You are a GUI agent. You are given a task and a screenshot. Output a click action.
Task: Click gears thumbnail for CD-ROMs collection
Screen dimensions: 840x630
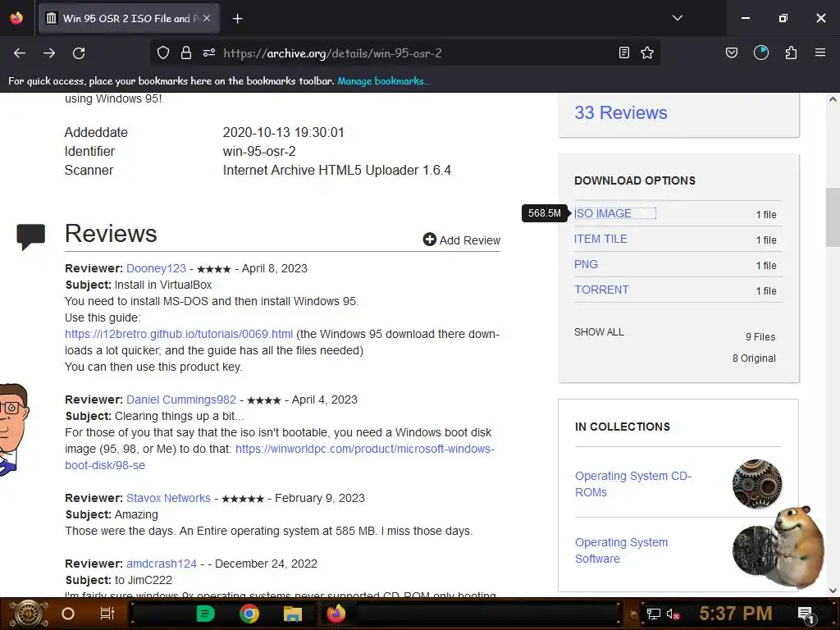(757, 484)
